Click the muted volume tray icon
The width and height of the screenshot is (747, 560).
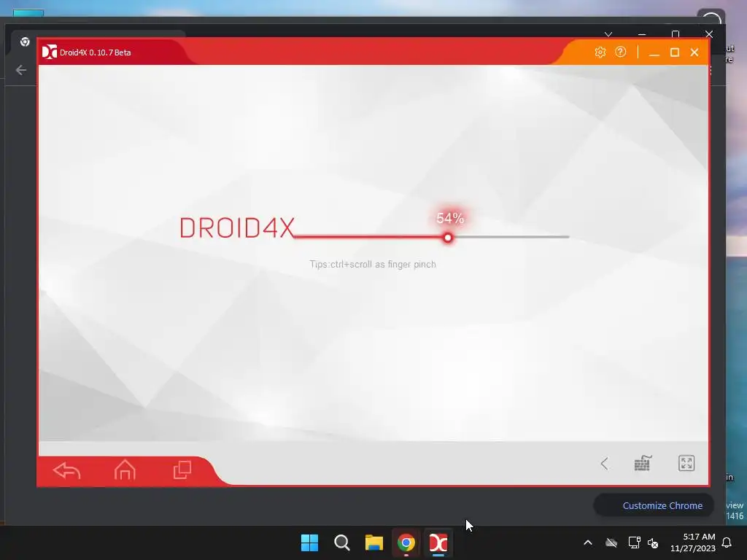pos(653,542)
